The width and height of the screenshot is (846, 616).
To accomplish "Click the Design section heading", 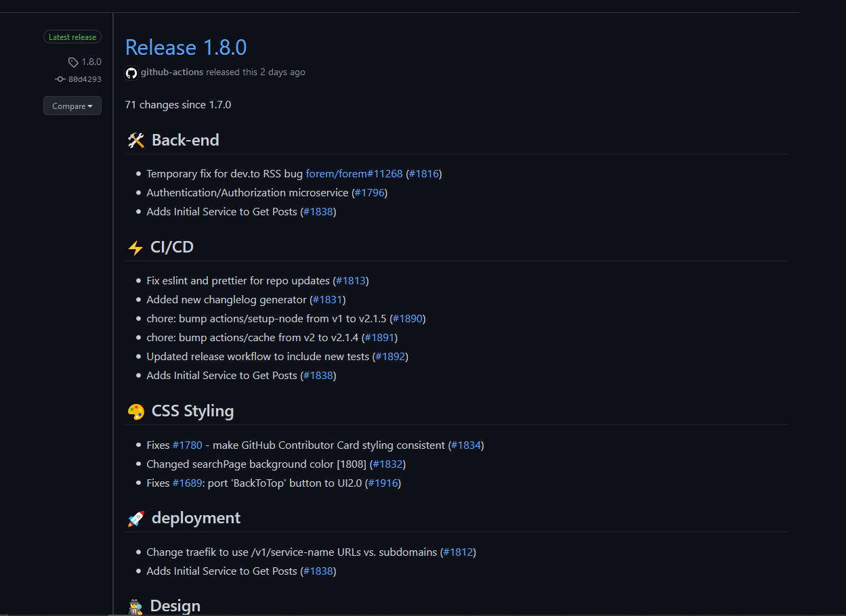I will click(x=175, y=606).
